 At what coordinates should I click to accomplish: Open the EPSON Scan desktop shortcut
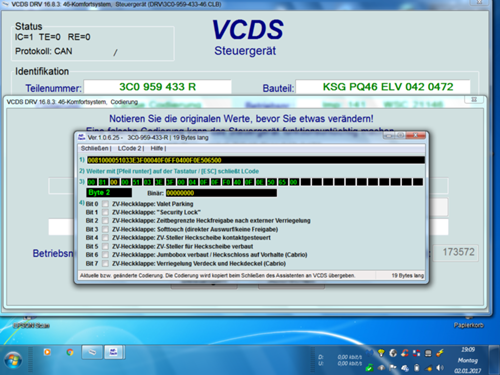[31, 323]
